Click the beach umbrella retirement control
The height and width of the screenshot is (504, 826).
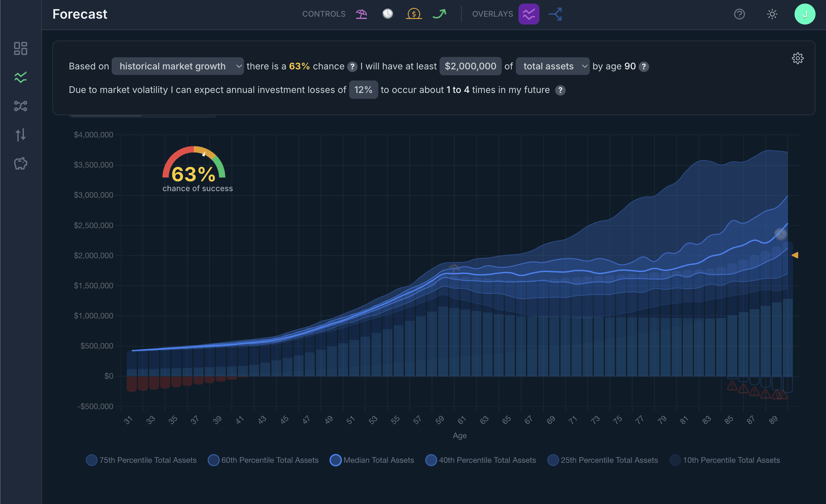(361, 14)
